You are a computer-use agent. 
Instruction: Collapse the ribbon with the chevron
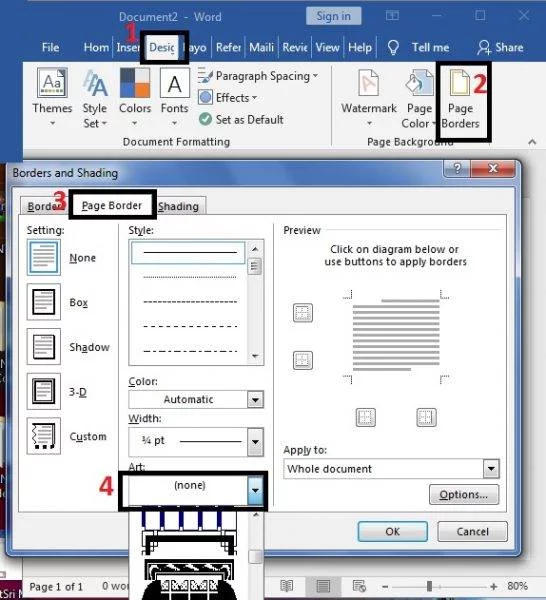pyautogui.click(x=532, y=142)
